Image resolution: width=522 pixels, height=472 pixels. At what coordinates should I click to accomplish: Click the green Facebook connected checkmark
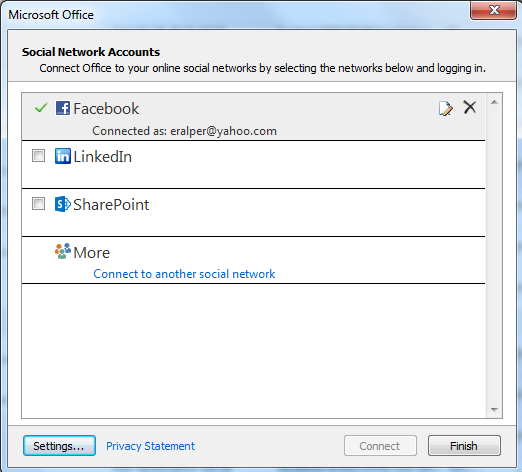[41, 108]
